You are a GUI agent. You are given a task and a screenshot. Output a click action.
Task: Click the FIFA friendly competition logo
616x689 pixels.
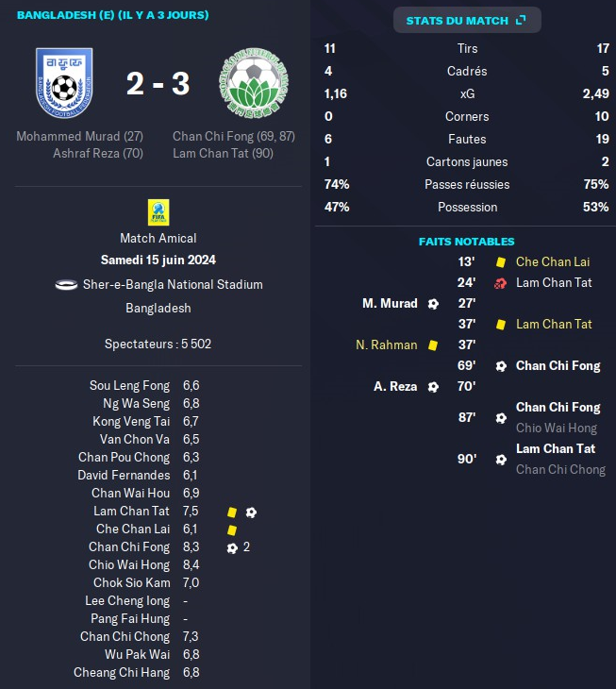[158, 212]
